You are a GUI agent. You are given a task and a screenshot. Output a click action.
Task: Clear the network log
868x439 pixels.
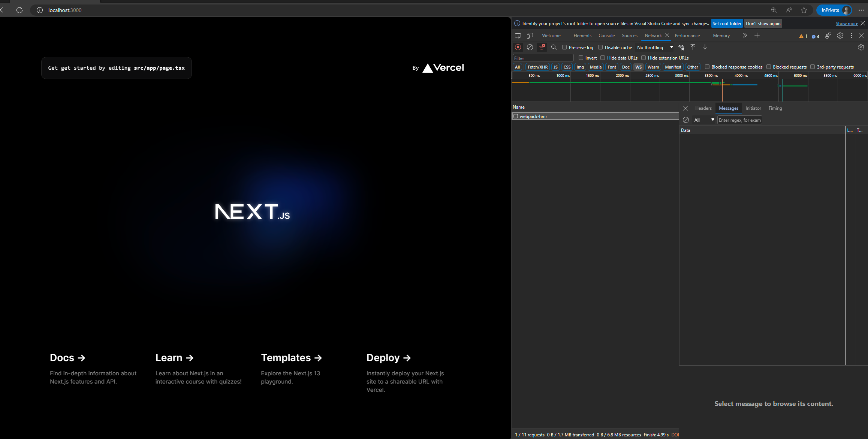[530, 47]
